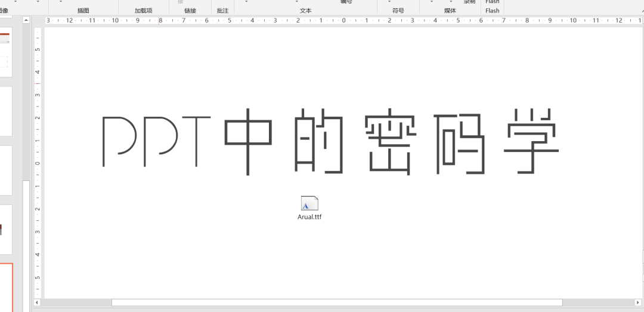Expand the first dropdown arrow in 文本 group
644x312 pixels.
point(247,2)
